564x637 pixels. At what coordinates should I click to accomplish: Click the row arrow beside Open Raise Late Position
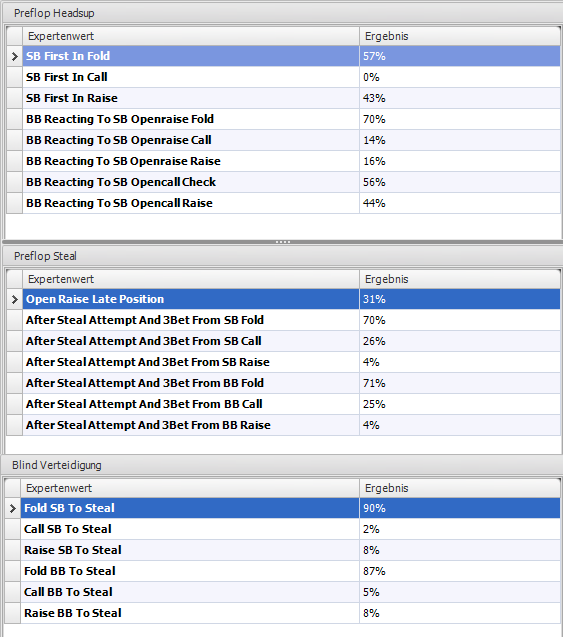15,299
